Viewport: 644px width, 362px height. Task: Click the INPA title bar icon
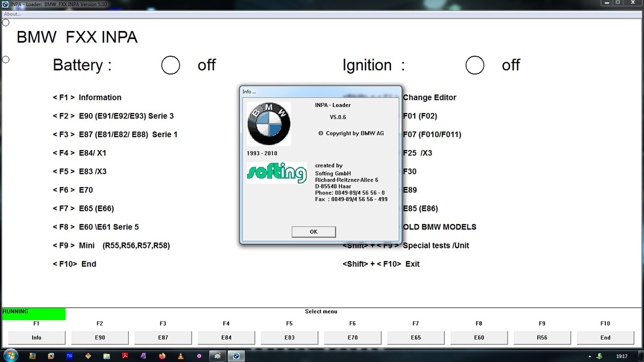tap(6, 3)
